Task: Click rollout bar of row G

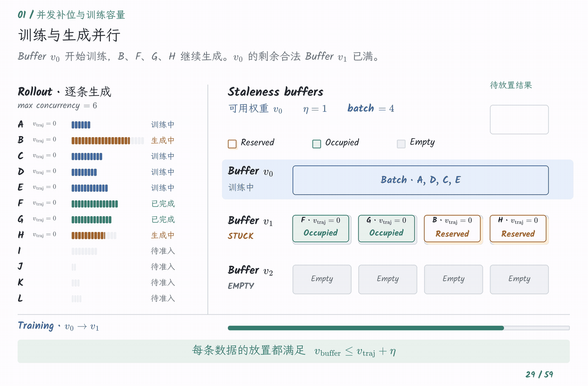Action: click(92, 220)
